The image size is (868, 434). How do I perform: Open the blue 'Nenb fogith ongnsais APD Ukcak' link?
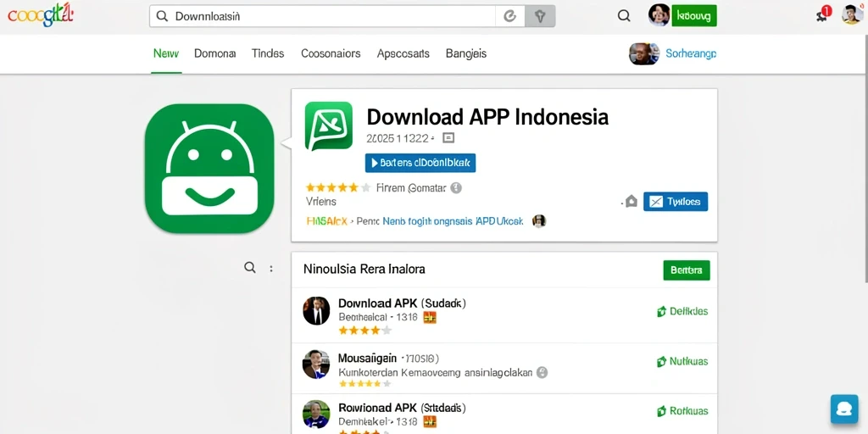(x=453, y=221)
